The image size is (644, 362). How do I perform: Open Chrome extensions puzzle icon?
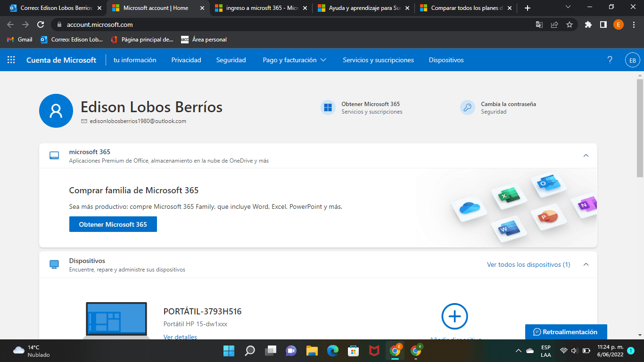tap(588, 25)
